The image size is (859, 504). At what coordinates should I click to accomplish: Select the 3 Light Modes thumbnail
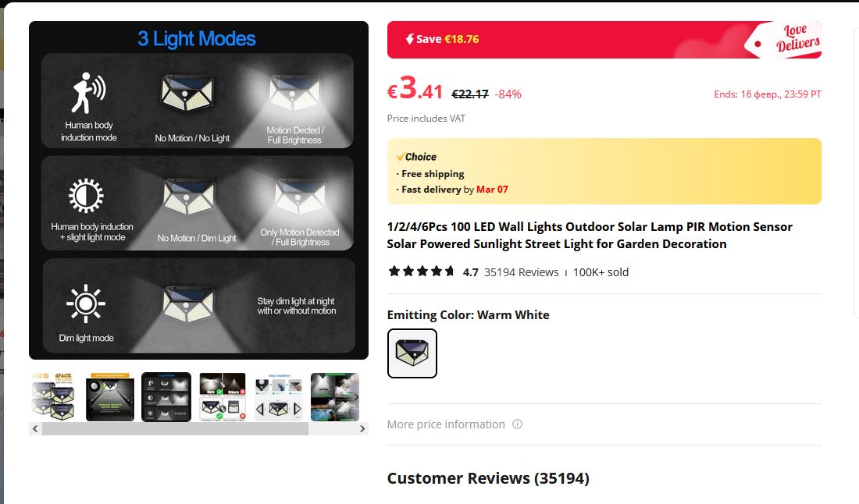tap(166, 397)
